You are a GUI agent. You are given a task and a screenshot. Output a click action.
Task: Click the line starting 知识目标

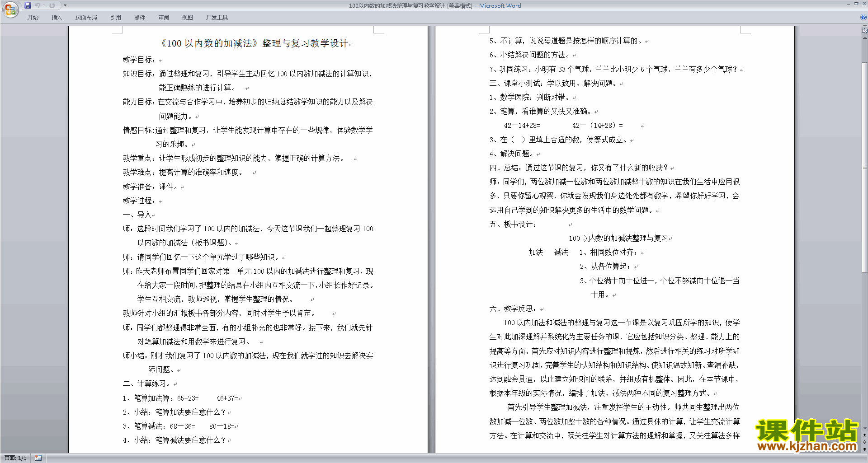click(x=248, y=74)
